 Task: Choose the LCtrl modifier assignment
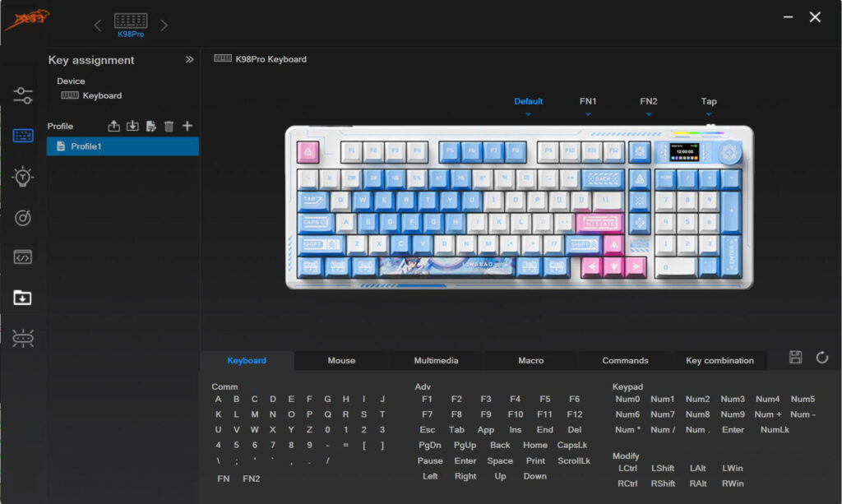[x=627, y=469]
